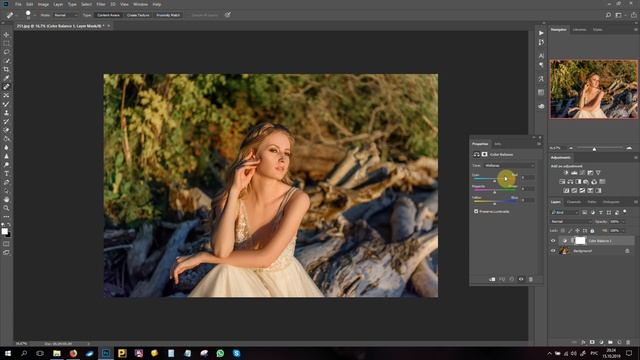Screen dimensions: 640x360
Task: Toggle Preserve Luminosity checkbox
Action: (x=476, y=211)
